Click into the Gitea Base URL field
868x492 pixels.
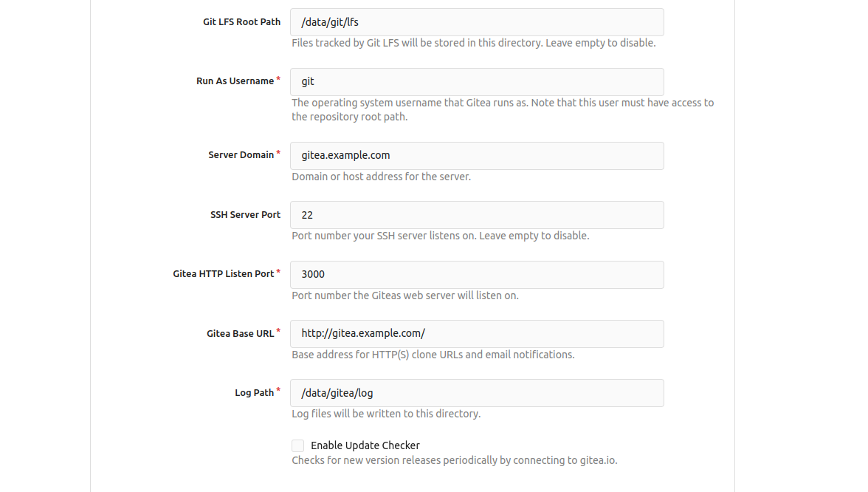coord(477,333)
